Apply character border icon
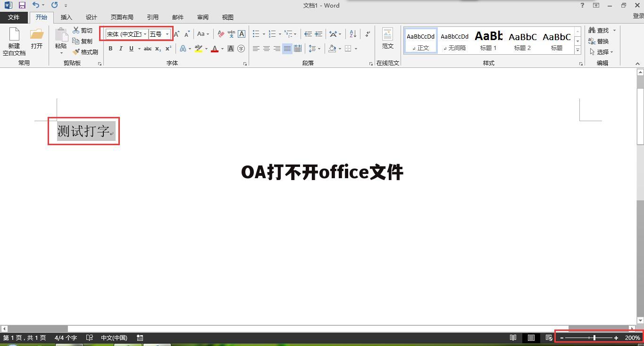Viewport: 644px width, 346px height. click(242, 34)
